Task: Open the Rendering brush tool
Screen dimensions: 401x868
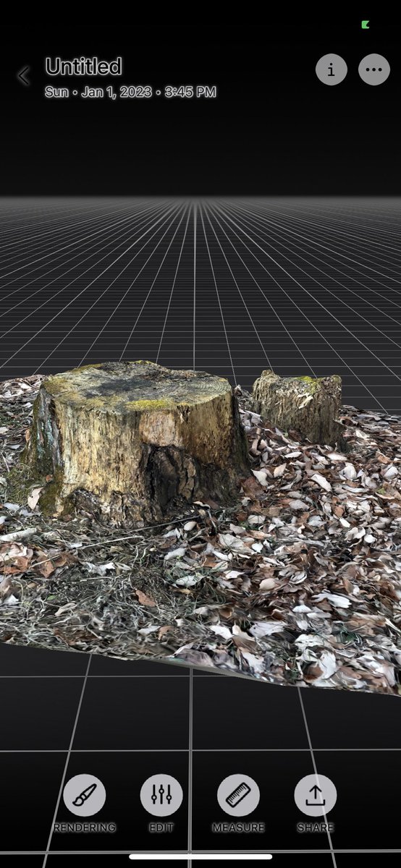Action: point(85,796)
